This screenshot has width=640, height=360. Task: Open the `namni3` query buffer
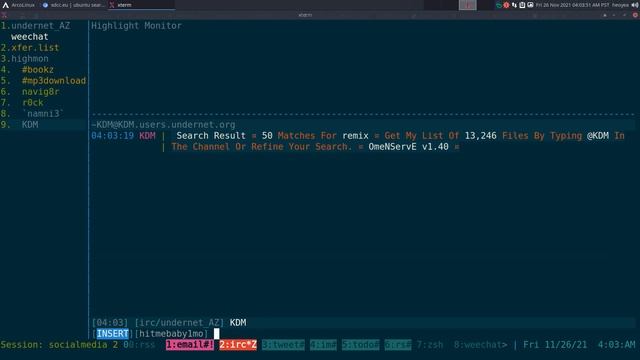[43, 114]
